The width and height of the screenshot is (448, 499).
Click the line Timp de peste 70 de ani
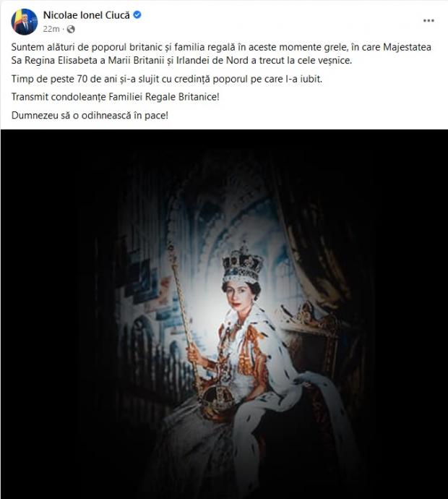pyautogui.click(x=167, y=79)
